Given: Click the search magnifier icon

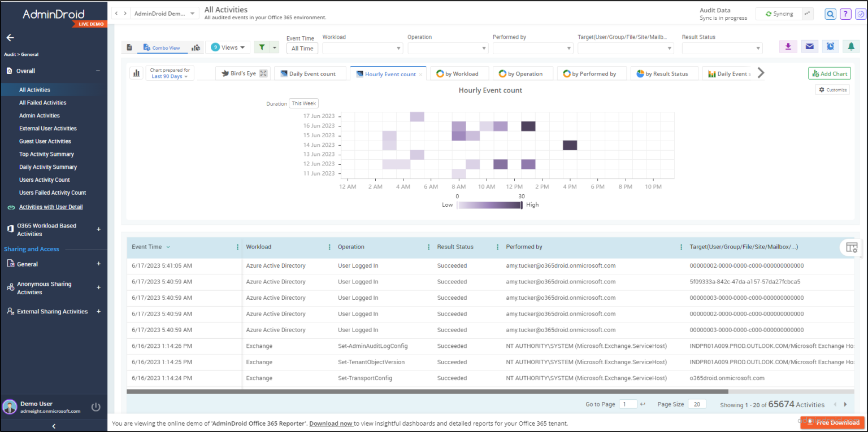Looking at the screenshot, I should coord(830,14).
